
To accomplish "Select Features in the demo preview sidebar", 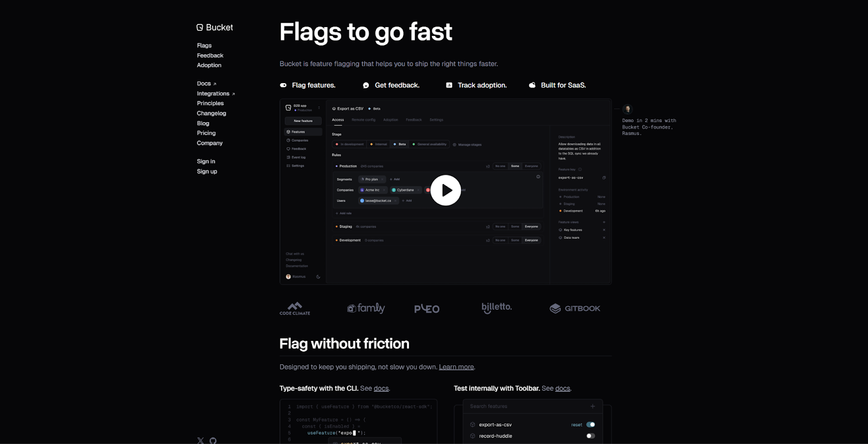I will (x=303, y=132).
